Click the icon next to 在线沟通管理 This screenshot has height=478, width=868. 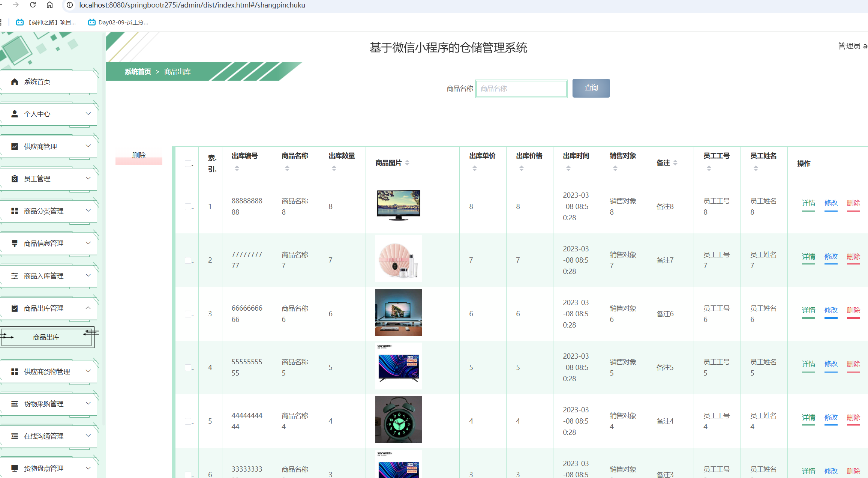tap(15, 436)
